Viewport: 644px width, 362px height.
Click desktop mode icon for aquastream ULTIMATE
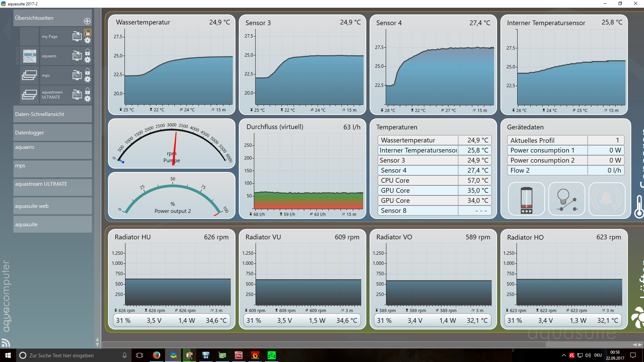(x=77, y=95)
